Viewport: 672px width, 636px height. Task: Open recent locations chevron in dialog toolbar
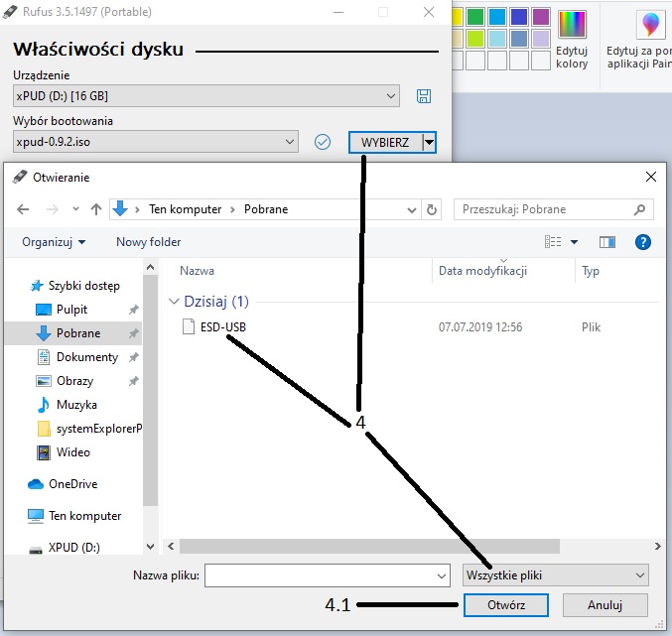tap(75, 209)
